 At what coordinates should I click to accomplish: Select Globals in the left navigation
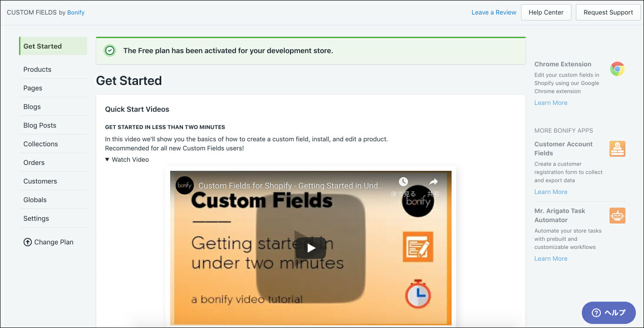pyautogui.click(x=35, y=200)
